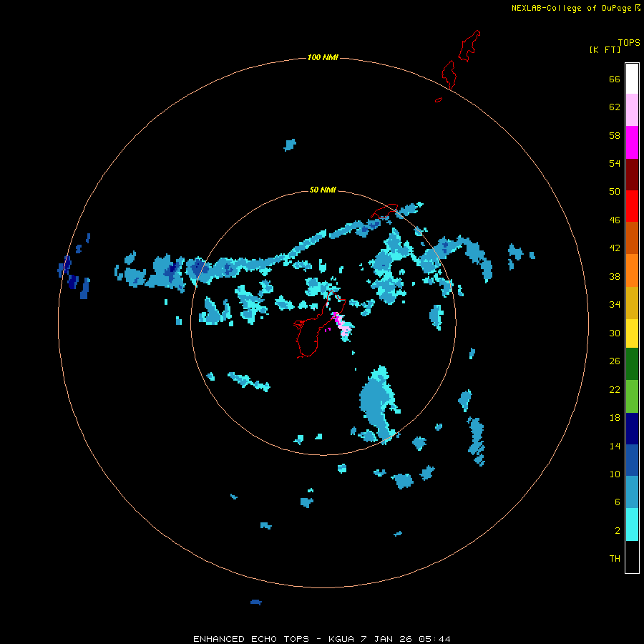Click the '22' legend value
The width and height of the screenshot is (644, 644).
click(615, 389)
